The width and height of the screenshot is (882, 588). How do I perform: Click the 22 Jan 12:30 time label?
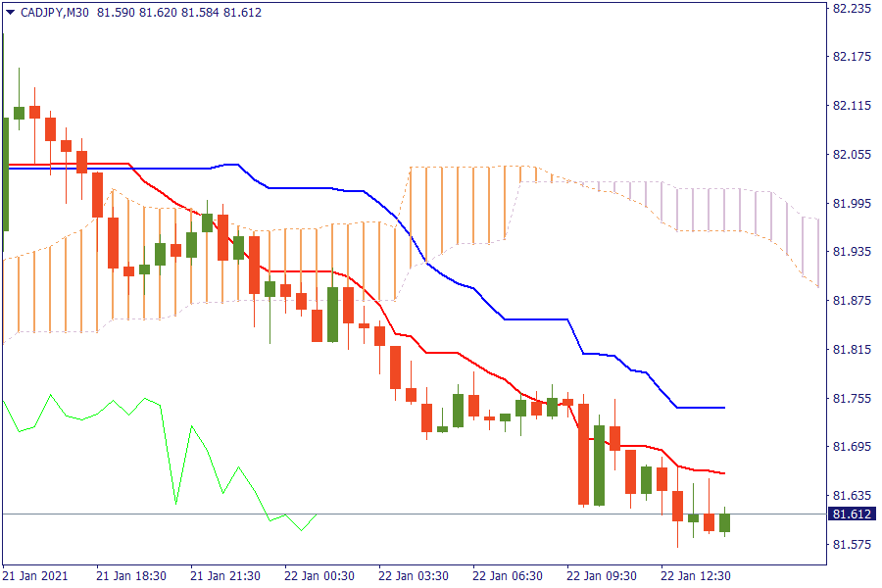(696, 575)
